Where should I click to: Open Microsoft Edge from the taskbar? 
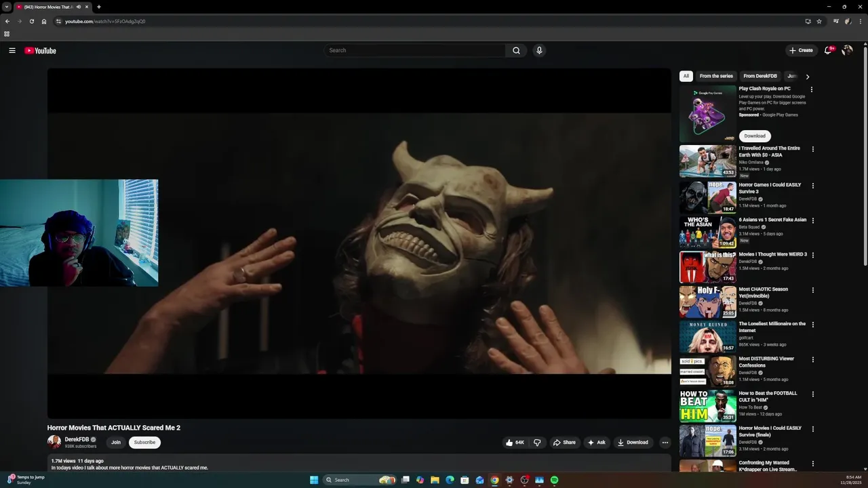pyautogui.click(x=450, y=480)
